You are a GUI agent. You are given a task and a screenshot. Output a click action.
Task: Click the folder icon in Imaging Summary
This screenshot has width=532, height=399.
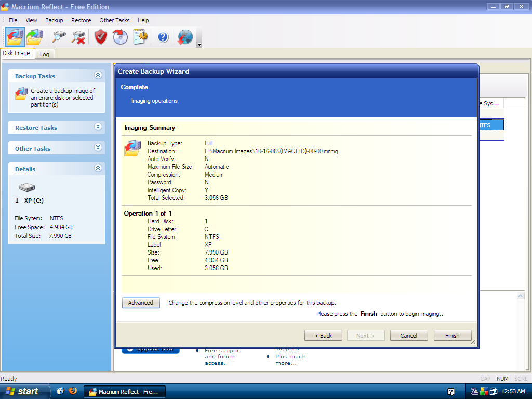[x=132, y=148]
